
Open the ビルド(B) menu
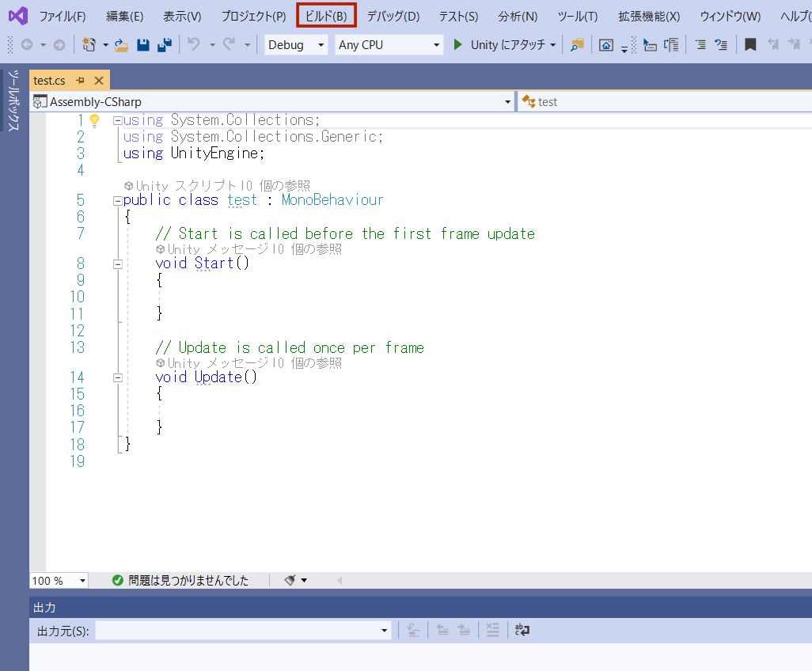click(x=326, y=16)
